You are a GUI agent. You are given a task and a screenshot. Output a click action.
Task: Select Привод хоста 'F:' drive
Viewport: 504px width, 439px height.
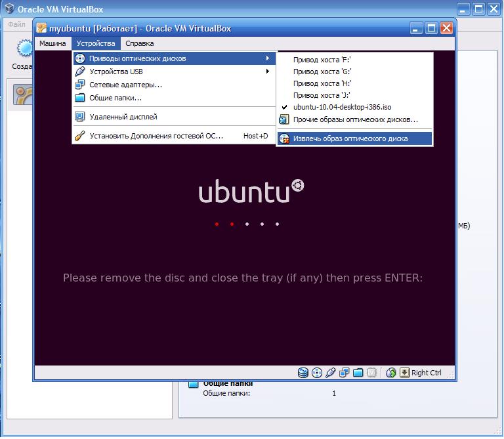click(x=354, y=60)
